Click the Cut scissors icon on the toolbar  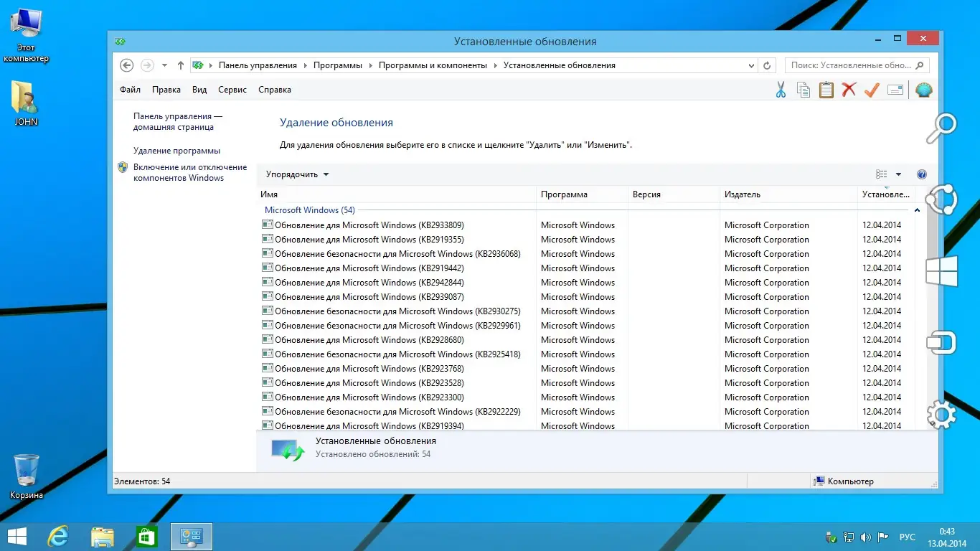[x=780, y=89]
